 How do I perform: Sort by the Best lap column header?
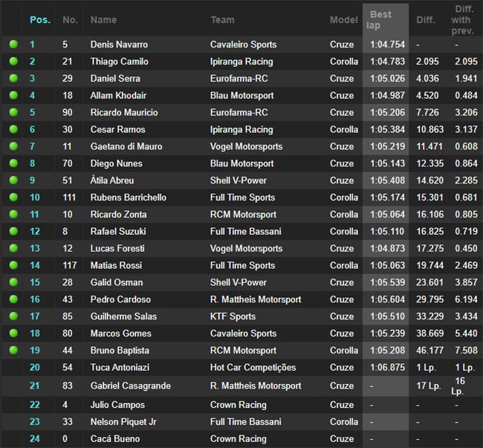[x=379, y=20]
